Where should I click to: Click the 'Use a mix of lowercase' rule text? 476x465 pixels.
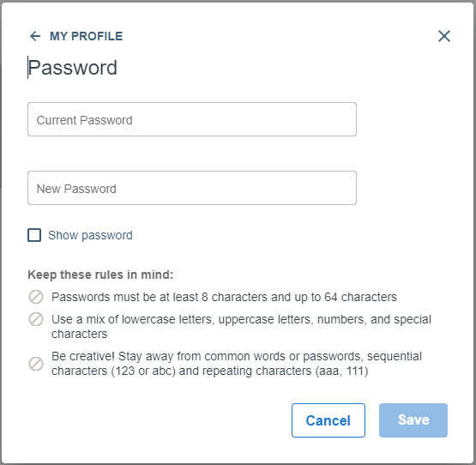tap(241, 327)
